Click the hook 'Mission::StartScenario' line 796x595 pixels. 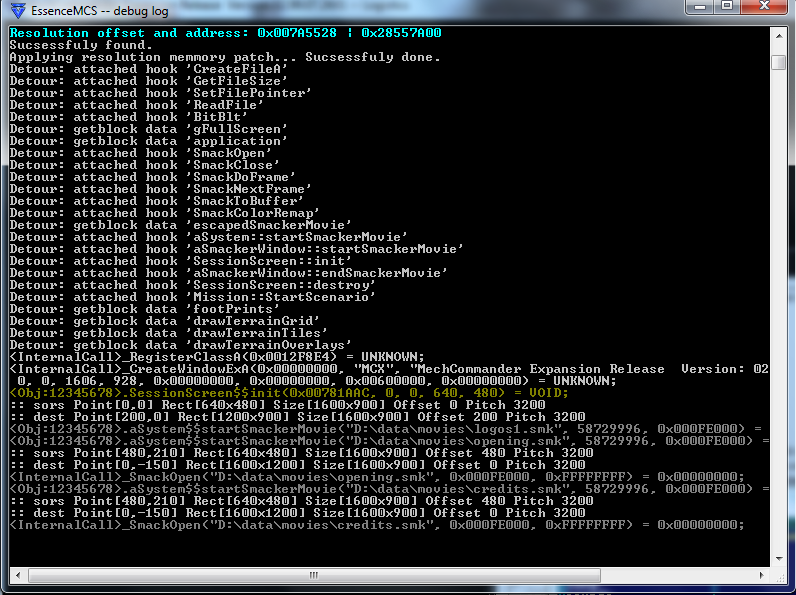click(192, 297)
